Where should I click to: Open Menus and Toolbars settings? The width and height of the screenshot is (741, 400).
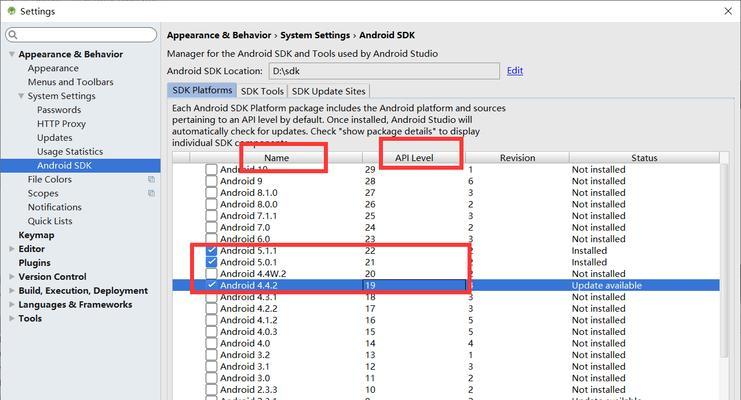70,82
